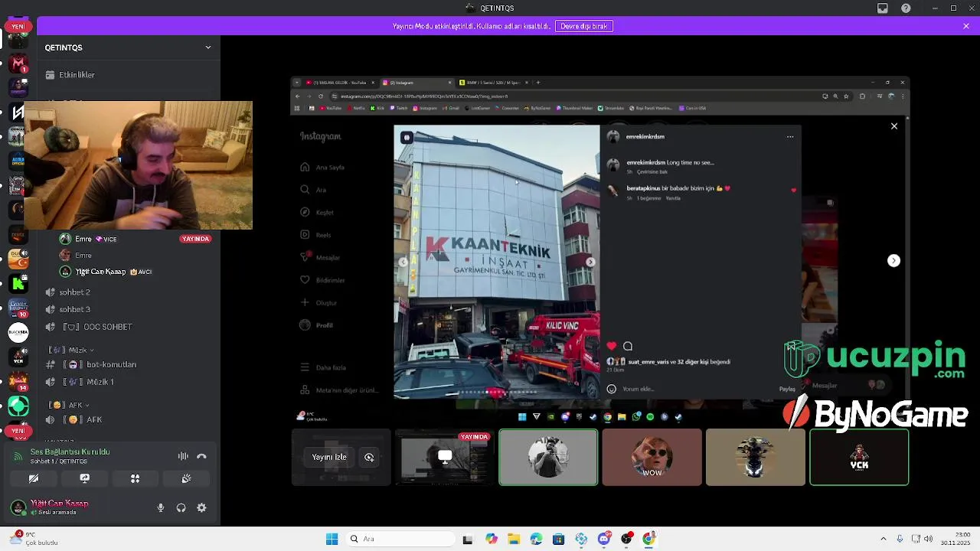Open Google Chrome from the taskbar
The width and height of the screenshot is (980, 551).
click(x=649, y=539)
